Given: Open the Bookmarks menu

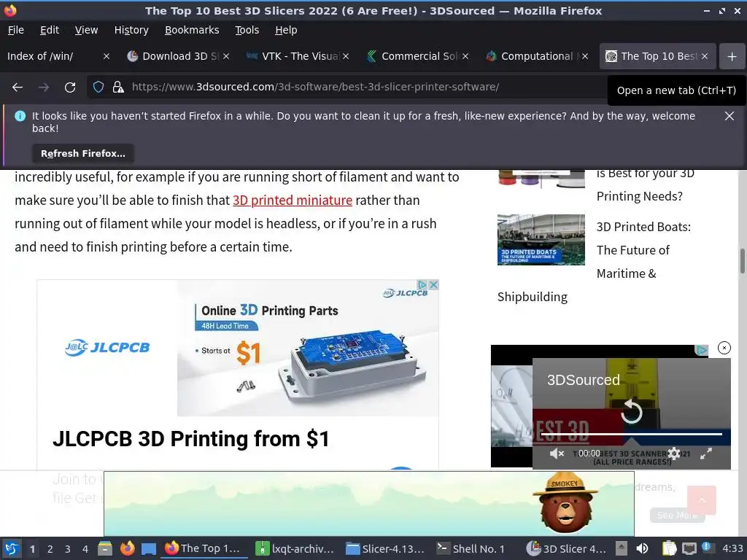Looking at the screenshot, I should click(192, 30).
